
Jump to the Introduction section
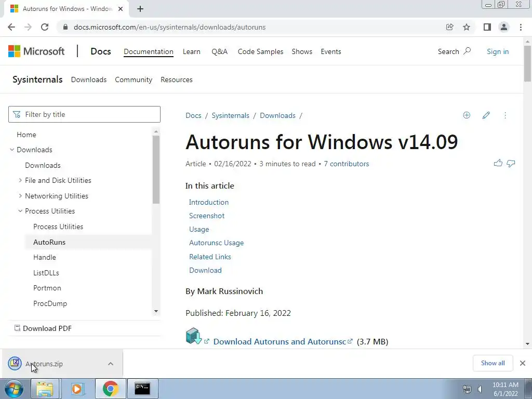(209, 202)
